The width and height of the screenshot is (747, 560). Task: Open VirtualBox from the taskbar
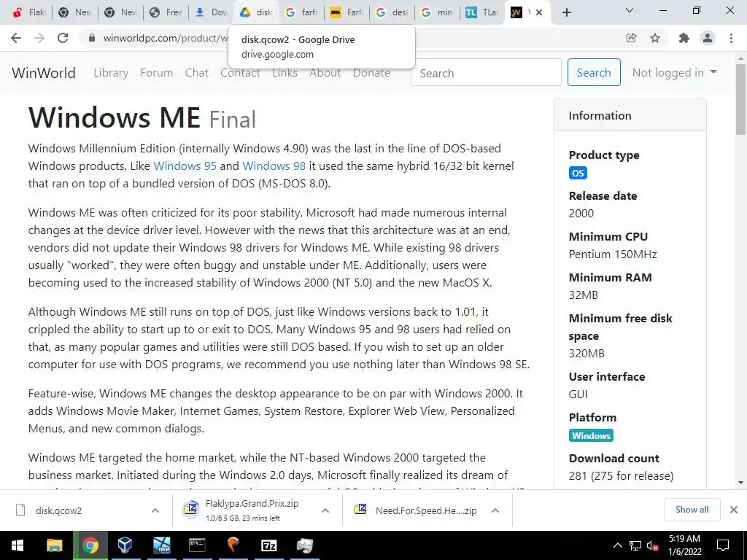click(x=125, y=545)
